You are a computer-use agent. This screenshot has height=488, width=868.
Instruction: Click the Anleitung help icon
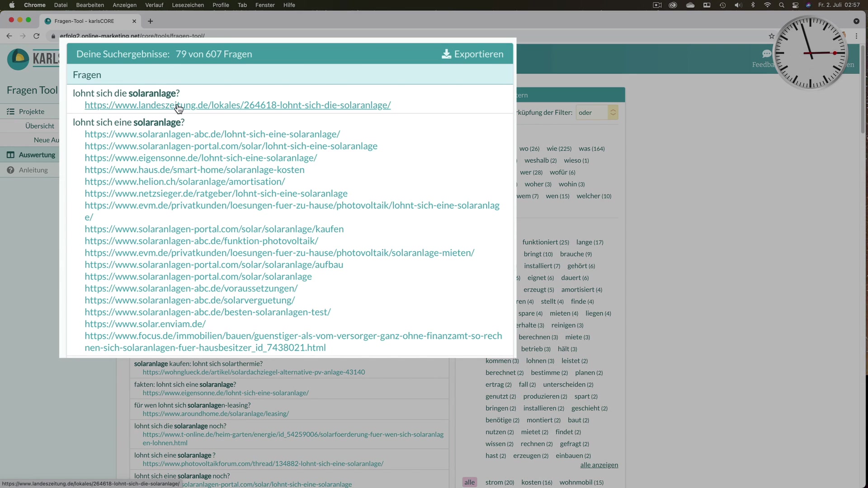coord(10,170)
